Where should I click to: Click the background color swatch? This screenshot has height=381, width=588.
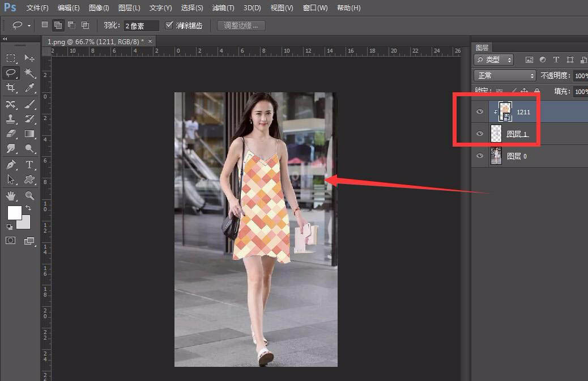pyautogui.click(x=25, y=224)
